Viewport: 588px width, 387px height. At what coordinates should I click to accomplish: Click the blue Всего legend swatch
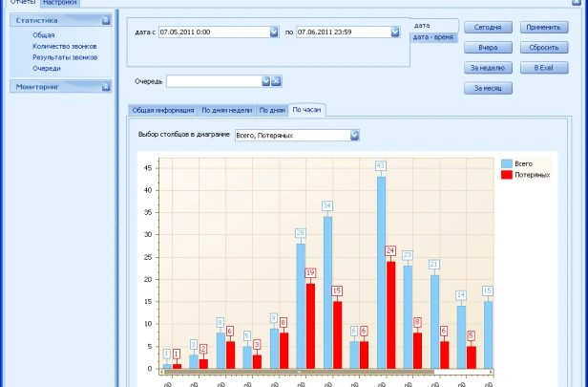point(507,163)
